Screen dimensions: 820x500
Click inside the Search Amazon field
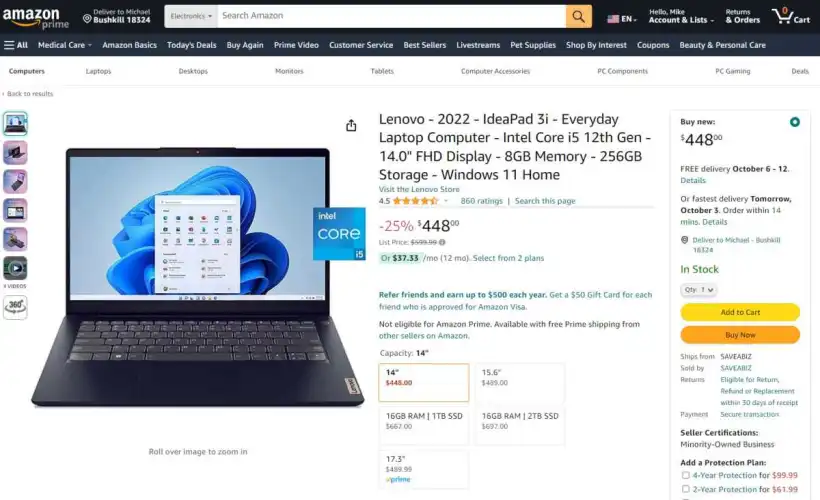tap(391, 16)
